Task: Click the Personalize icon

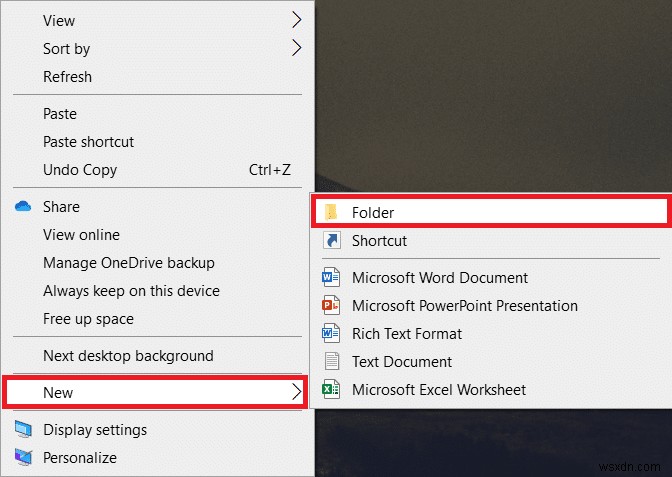Action: [x=23, y=458]
